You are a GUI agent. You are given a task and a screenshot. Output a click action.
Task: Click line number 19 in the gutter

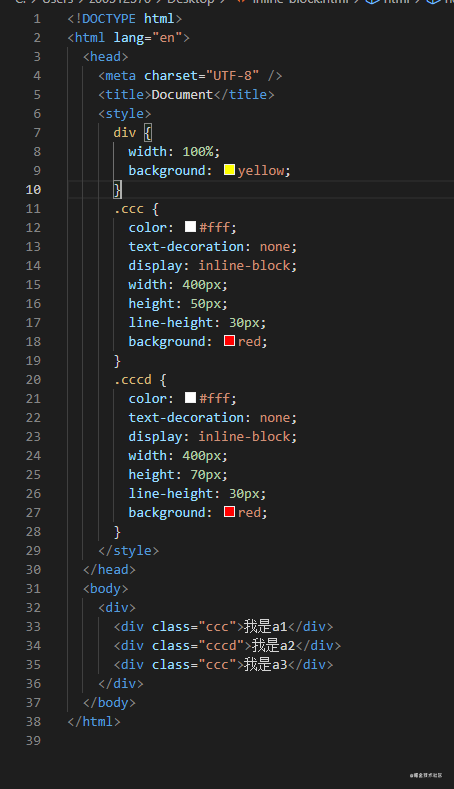click(33, 361)
